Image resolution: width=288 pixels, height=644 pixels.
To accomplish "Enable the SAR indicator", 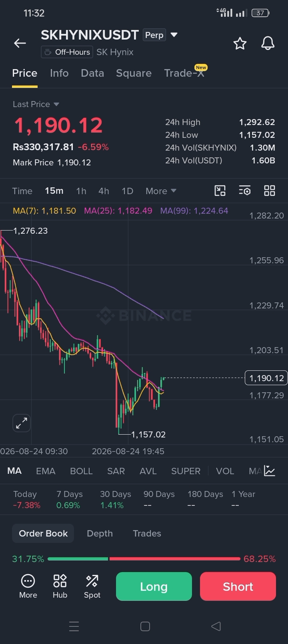I will click(x=116, y=471).
